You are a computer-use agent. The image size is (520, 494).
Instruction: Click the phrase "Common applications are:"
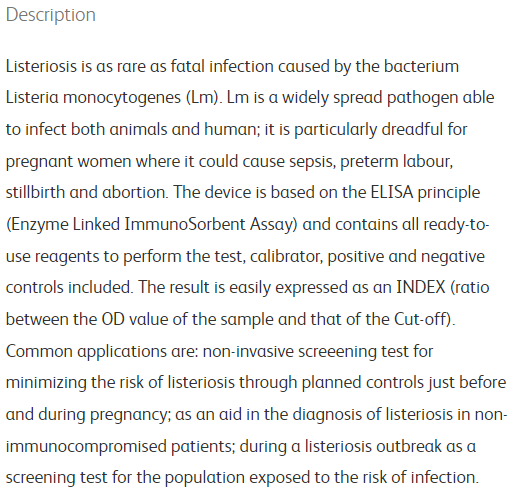(102, 351)
